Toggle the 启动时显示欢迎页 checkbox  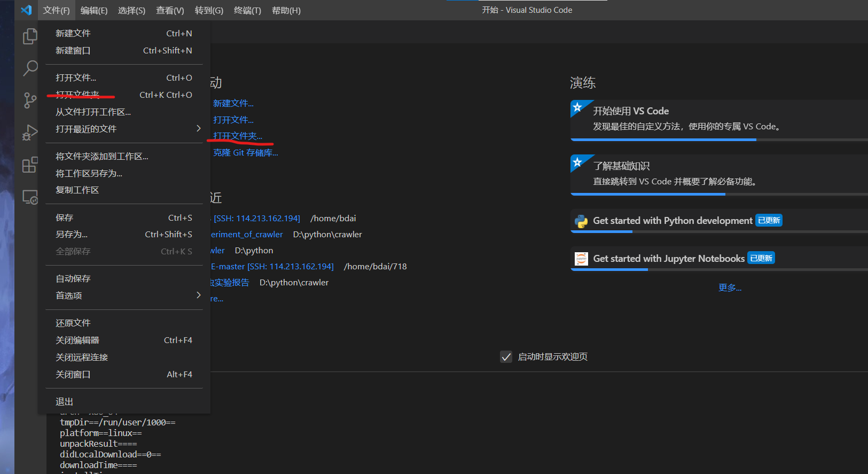coord(506,357)
